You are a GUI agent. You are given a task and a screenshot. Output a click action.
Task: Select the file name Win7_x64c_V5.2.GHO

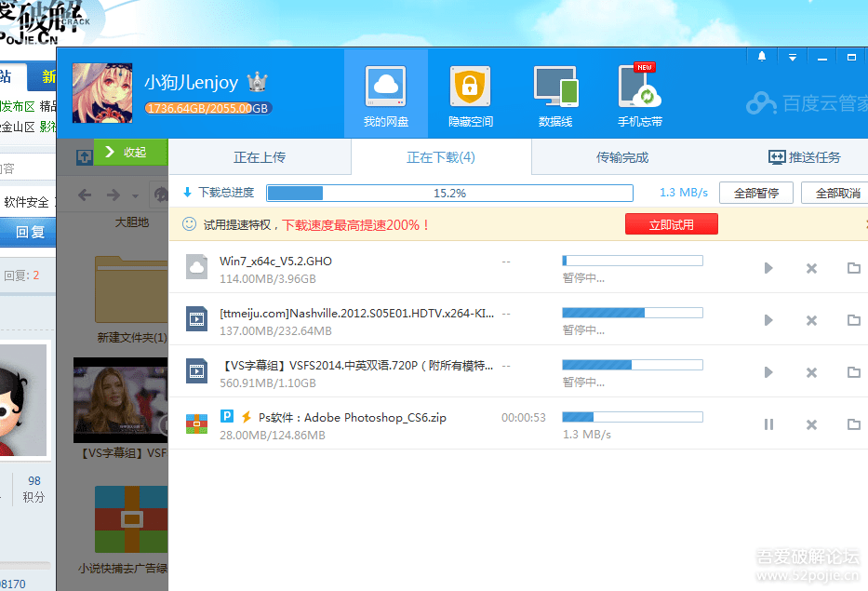pos(275,262)
